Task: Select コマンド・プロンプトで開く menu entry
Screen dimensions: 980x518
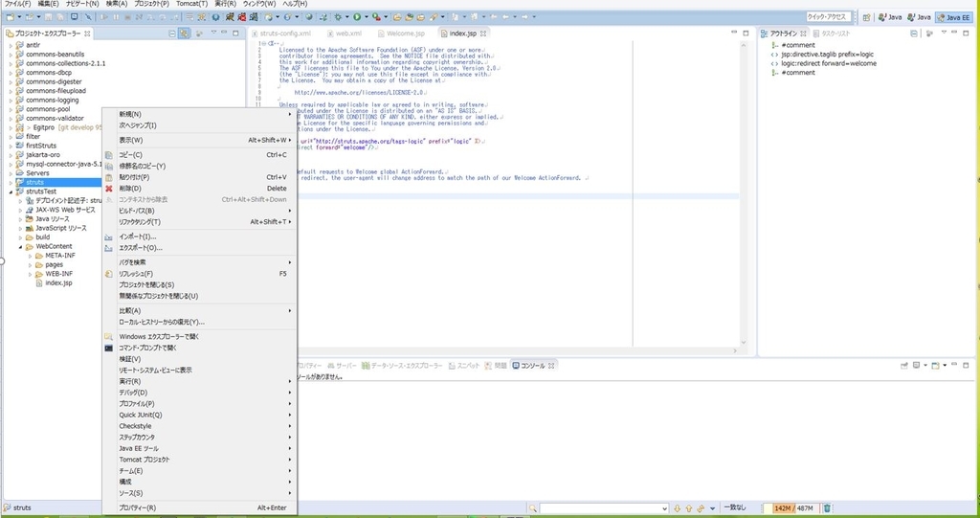Action: click(x=199, y=348)
